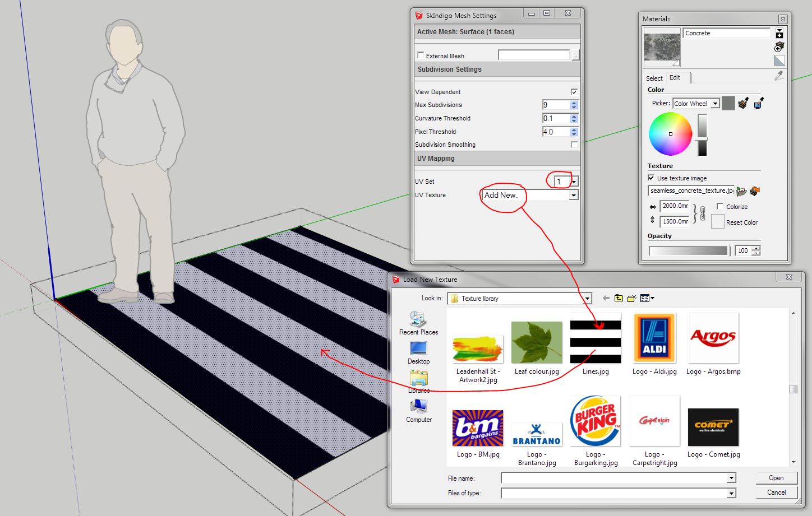Browse for texture image file icon

(741, 191)
